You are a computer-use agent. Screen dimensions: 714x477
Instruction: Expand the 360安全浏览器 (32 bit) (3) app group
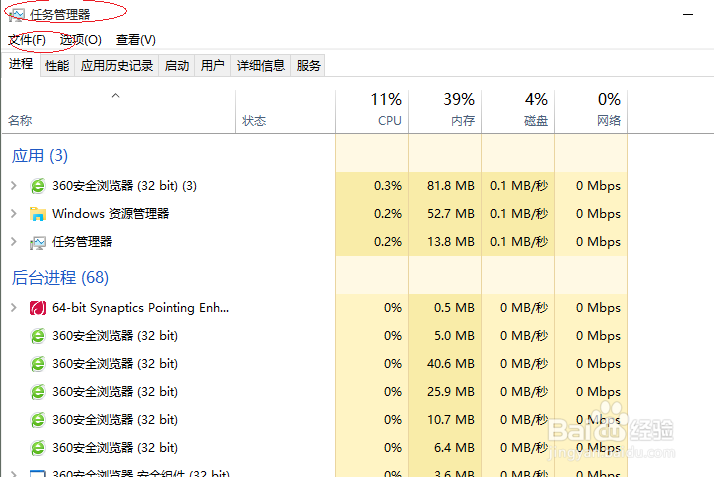[x=14, y=186]
